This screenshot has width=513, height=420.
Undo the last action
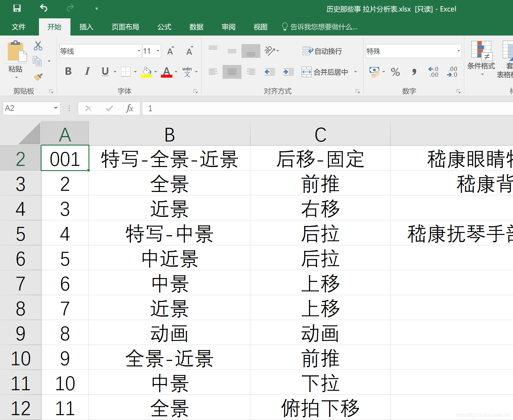(x=44, y=8)
